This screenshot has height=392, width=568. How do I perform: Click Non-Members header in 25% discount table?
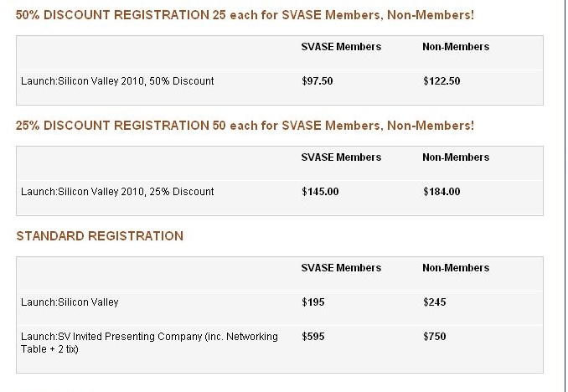click(456, 157)
